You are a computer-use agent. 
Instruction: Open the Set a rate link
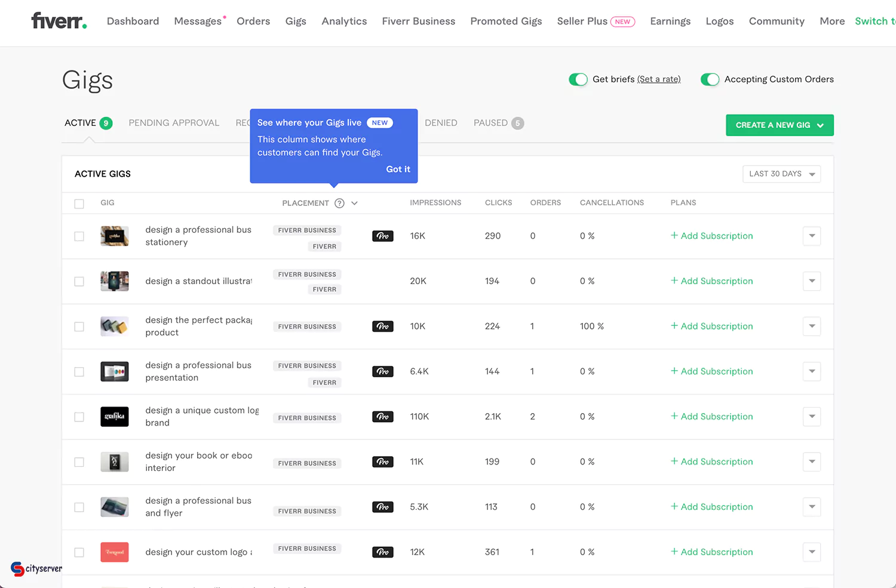tap(658, 79)
